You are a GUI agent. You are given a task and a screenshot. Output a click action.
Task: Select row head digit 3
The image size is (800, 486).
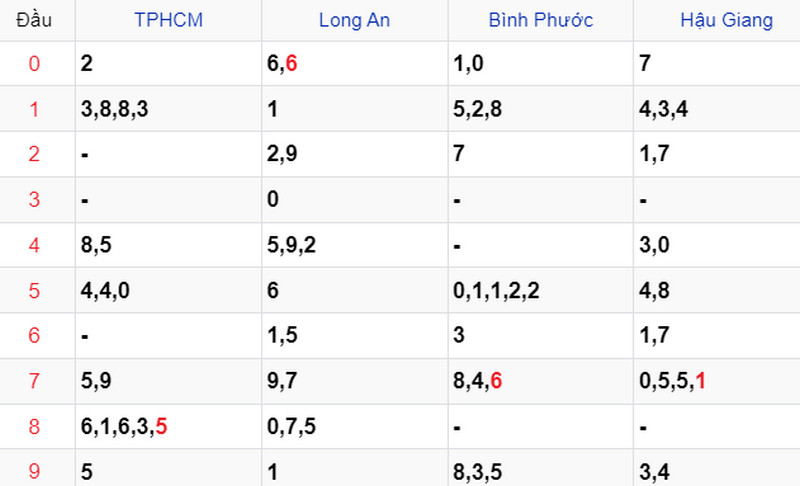pyautogui.click(x=34, y=199)
